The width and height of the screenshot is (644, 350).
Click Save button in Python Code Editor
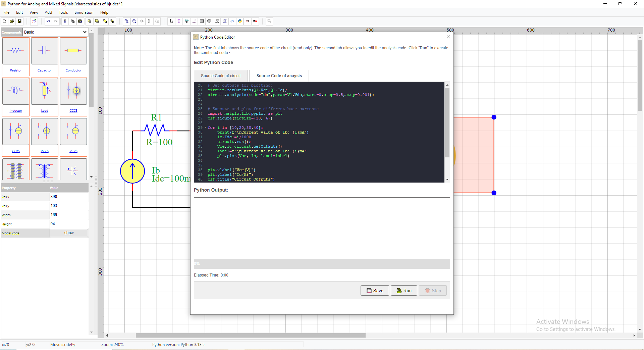click(x=375, y=291)
